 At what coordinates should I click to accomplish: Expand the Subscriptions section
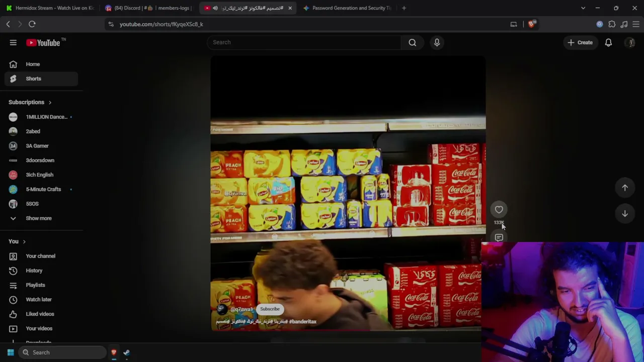[30, 103]
